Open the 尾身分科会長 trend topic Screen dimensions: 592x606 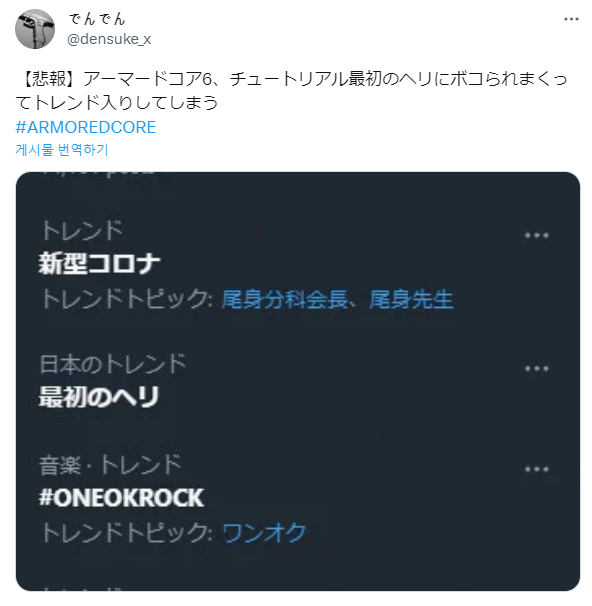pos(284,299)
